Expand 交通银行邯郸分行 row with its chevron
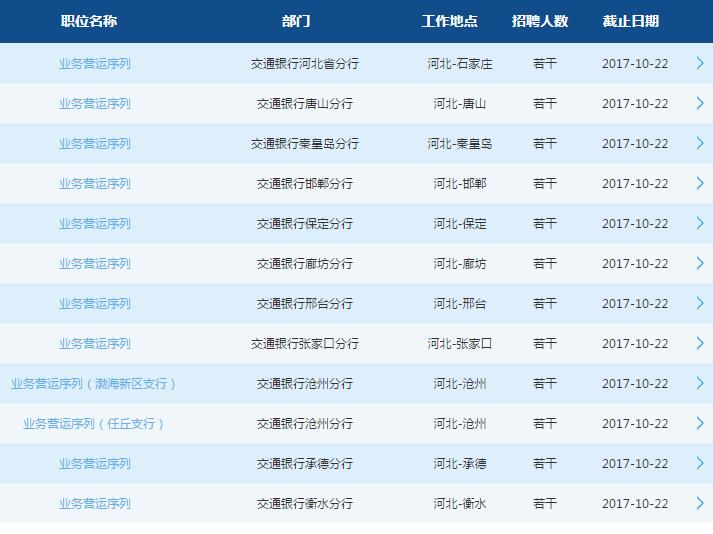This screenshot has width=713, height=534. 700,183
